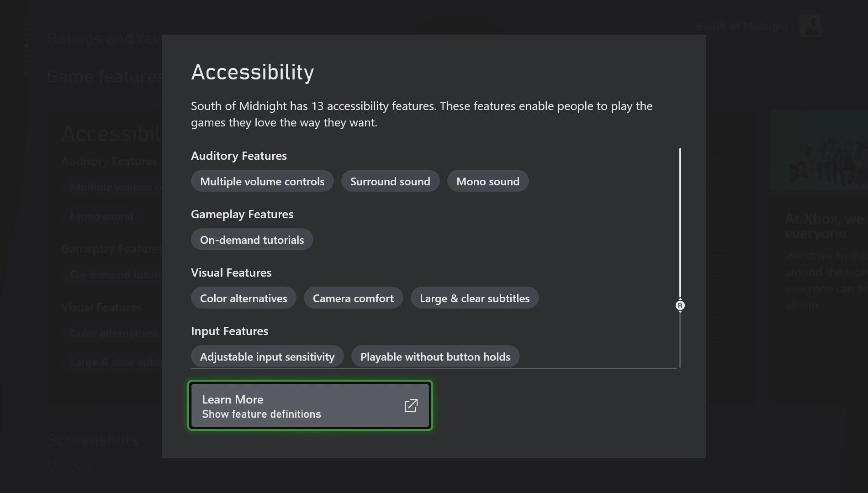Expand the Visual Features section
The image size is (868, 493).
(x=231, y=272)
